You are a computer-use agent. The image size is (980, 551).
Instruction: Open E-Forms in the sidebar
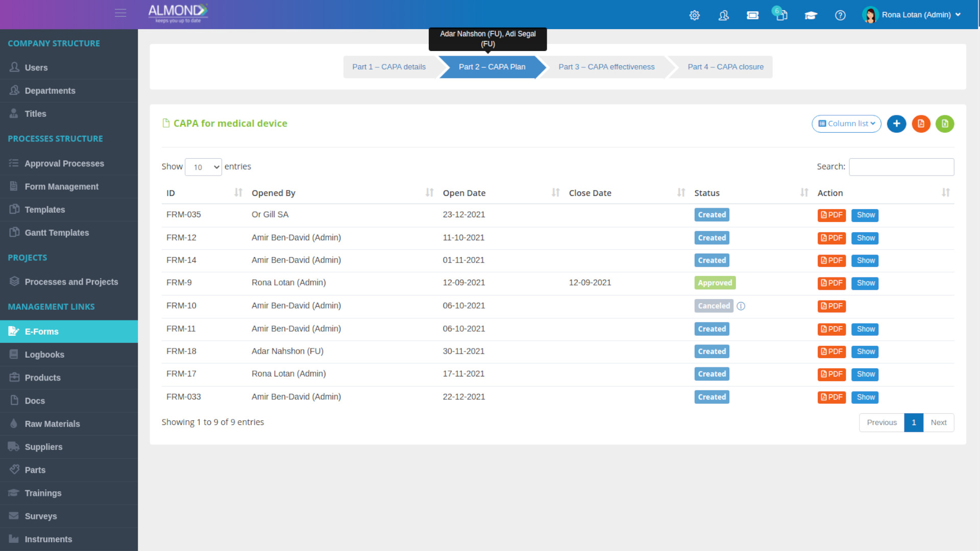point(69,332)
